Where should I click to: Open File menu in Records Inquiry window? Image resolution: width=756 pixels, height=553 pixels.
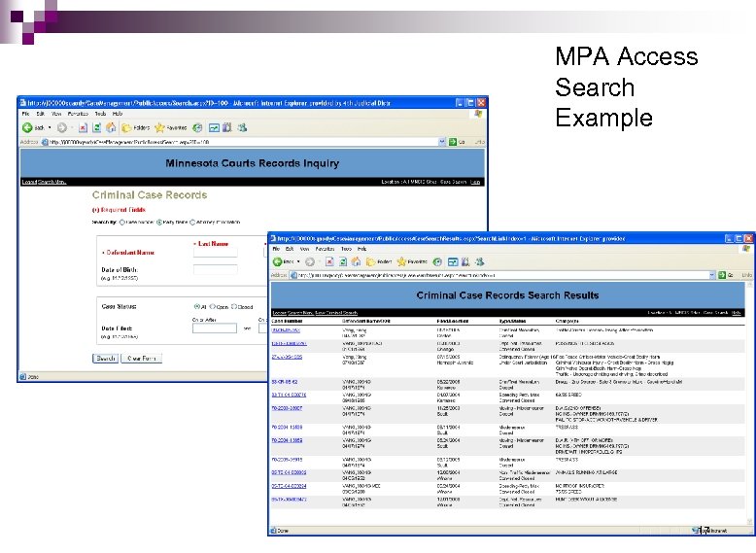coord(25,114)
